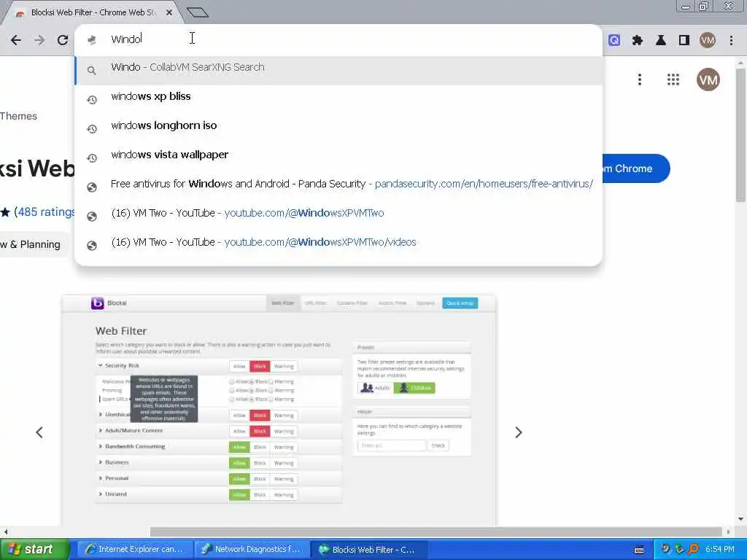The image size is (747, 560).
Task: Switch to 'Internet Explorer can...' taskbar window
Action: (x=135, y=550)
